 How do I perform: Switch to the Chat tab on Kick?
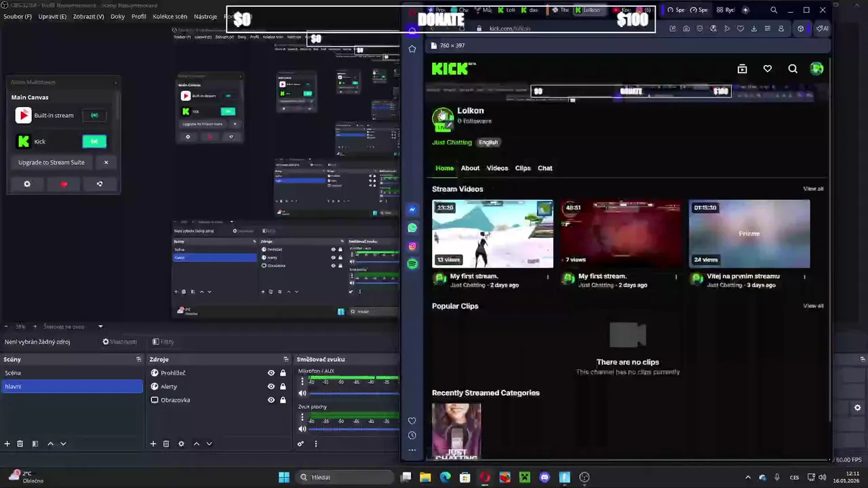545,168
